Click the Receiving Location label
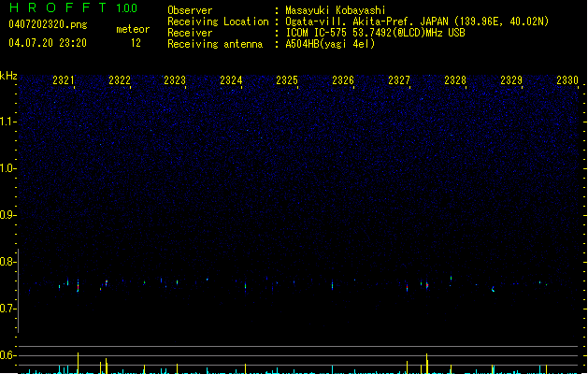This screenshot has height=374, width=588. coord(218,22)
